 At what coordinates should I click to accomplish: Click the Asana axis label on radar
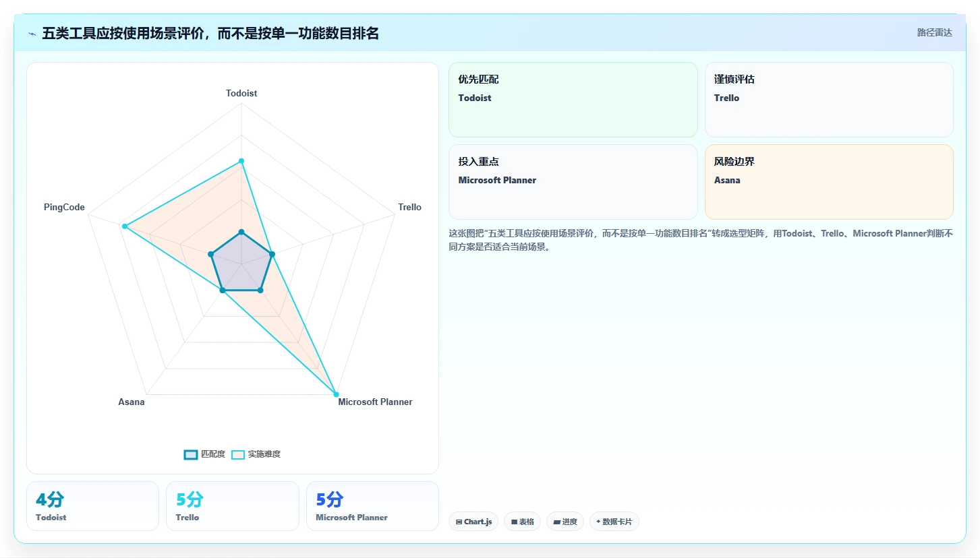click(132, 402)
